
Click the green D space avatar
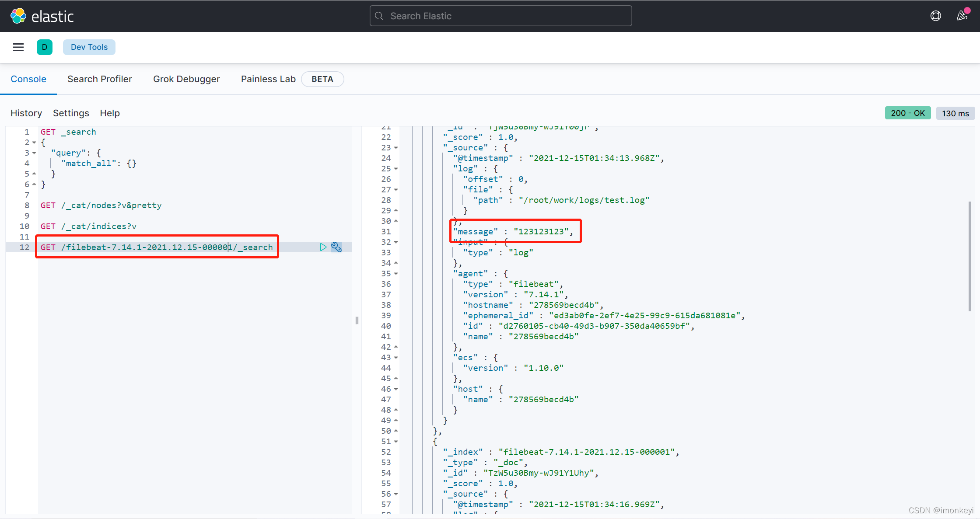click(45, 47)
